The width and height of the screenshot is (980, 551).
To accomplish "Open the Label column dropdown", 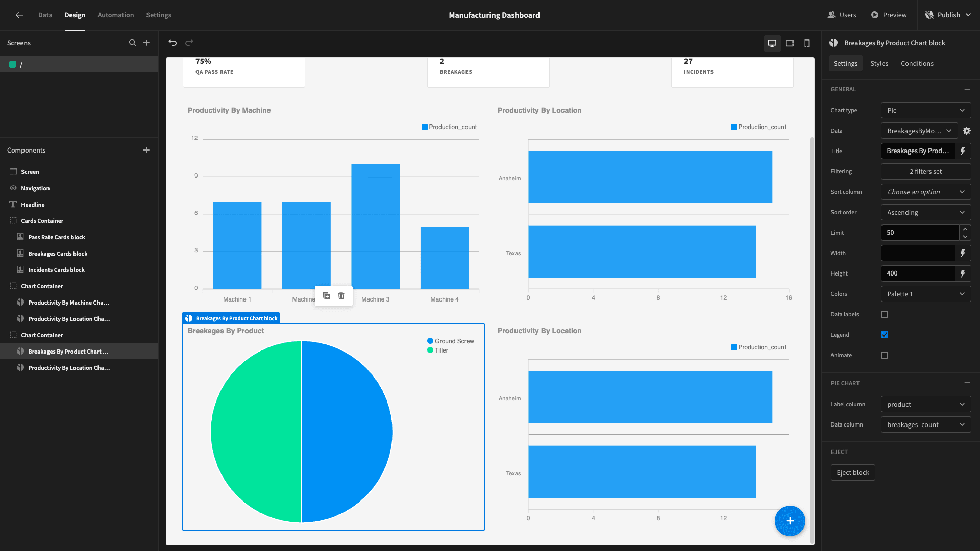I will click(926, 404).
